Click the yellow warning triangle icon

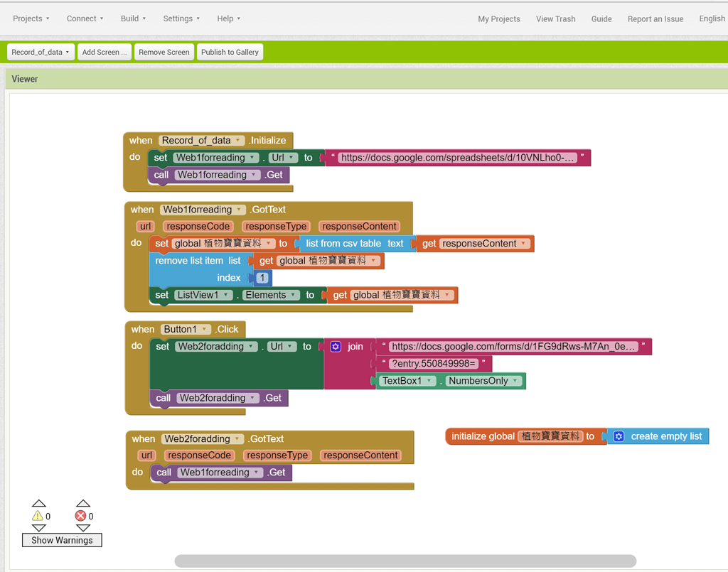coord(38,516)
